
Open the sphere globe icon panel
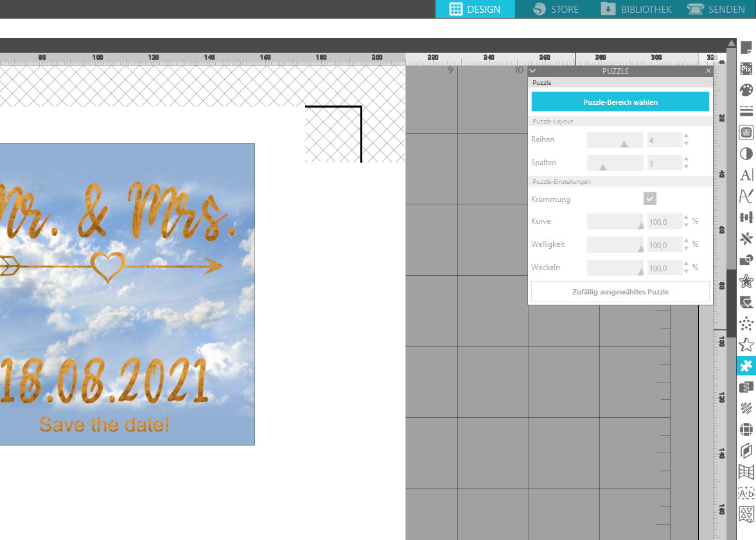click(746, 429)
